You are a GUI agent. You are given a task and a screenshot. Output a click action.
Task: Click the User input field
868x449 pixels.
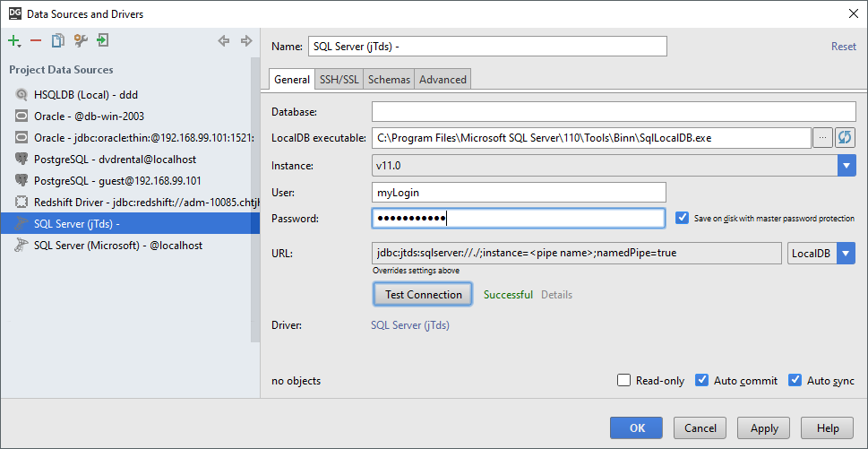click(519, 192)
